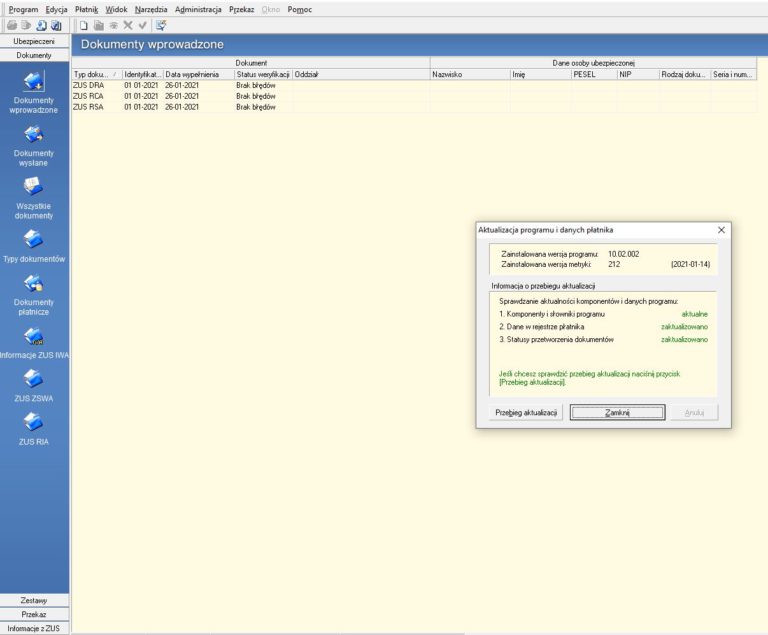The image size is (768, 635).
Task: Open Informacje ZUS IWA sidebar icon
Action: tap(34, 336)
